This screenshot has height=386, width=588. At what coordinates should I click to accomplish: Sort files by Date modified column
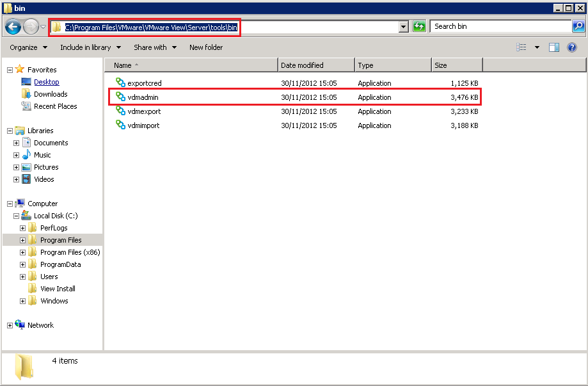click(316, 65)
